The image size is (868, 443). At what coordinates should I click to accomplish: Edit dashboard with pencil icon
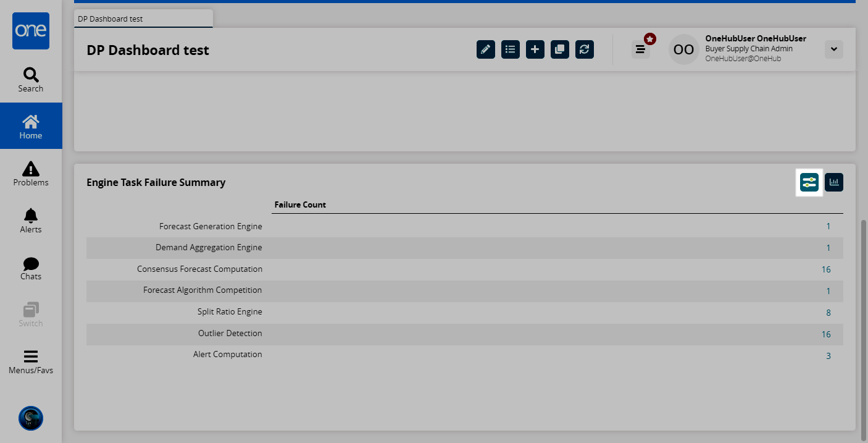486,49
